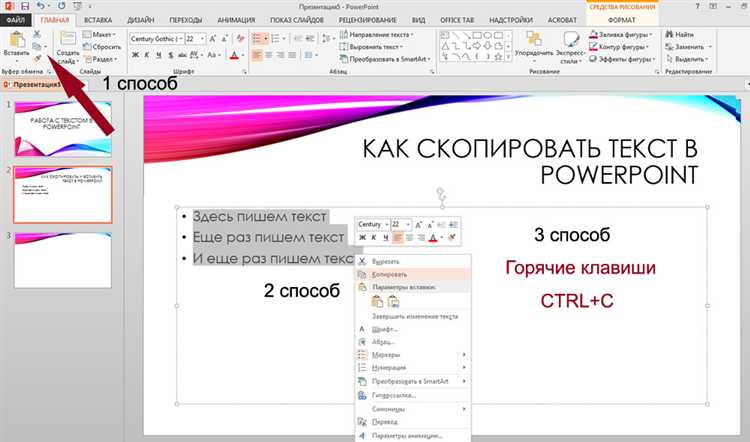Open font size 22 dropdown in ribbon
Screen dimensions: 750x442
[203, 39]
